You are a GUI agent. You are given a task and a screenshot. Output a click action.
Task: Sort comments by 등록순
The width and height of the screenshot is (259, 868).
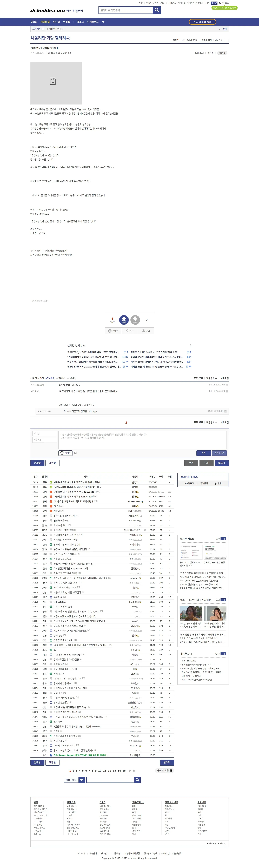[50, 378]
